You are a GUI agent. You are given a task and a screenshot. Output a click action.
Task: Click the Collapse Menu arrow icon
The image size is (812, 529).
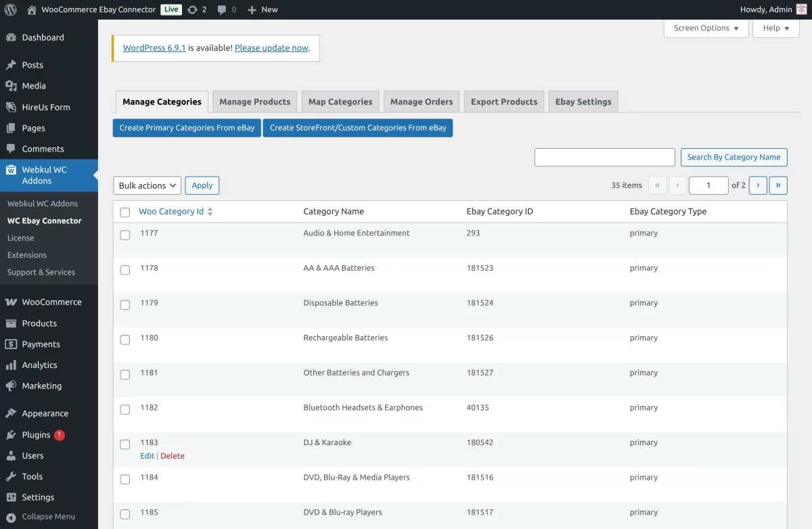pyautogui.click(x=11, y=517)
